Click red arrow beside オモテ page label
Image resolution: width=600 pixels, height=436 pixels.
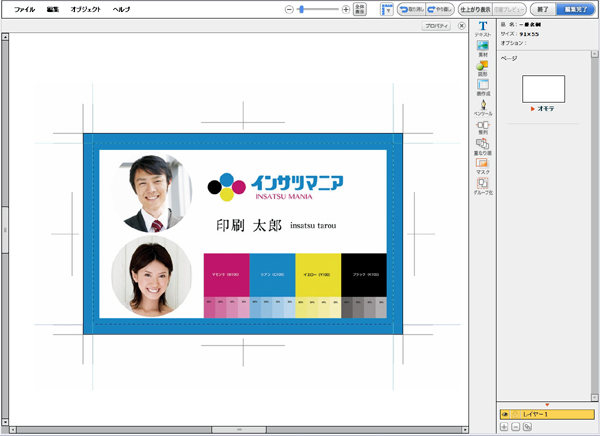[532, 109]
